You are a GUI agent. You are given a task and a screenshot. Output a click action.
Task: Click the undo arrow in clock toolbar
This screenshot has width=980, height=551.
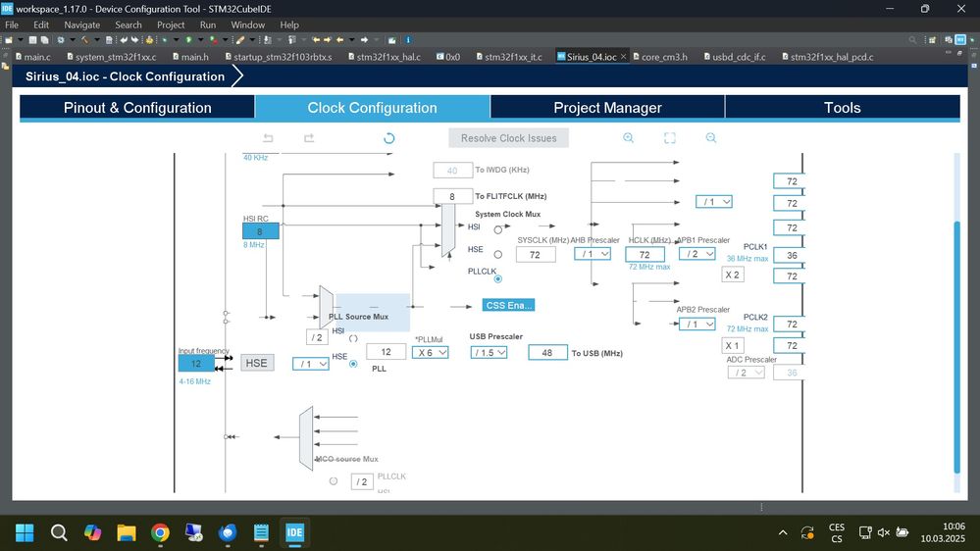pos(268,138)
